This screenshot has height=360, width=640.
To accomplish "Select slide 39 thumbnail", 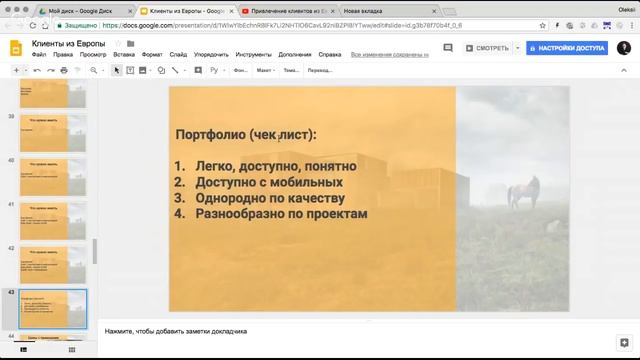I will [53, 133].
